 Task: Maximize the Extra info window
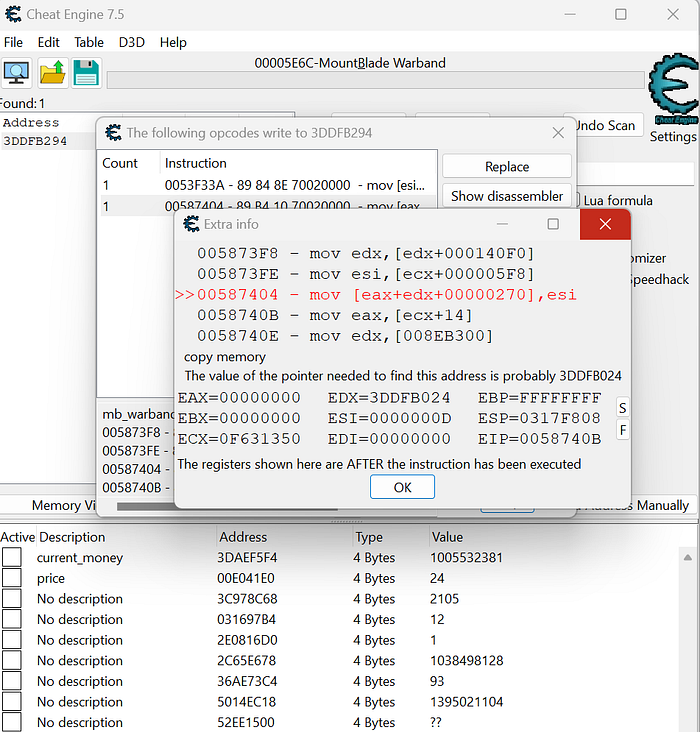[x=553, y=225]
